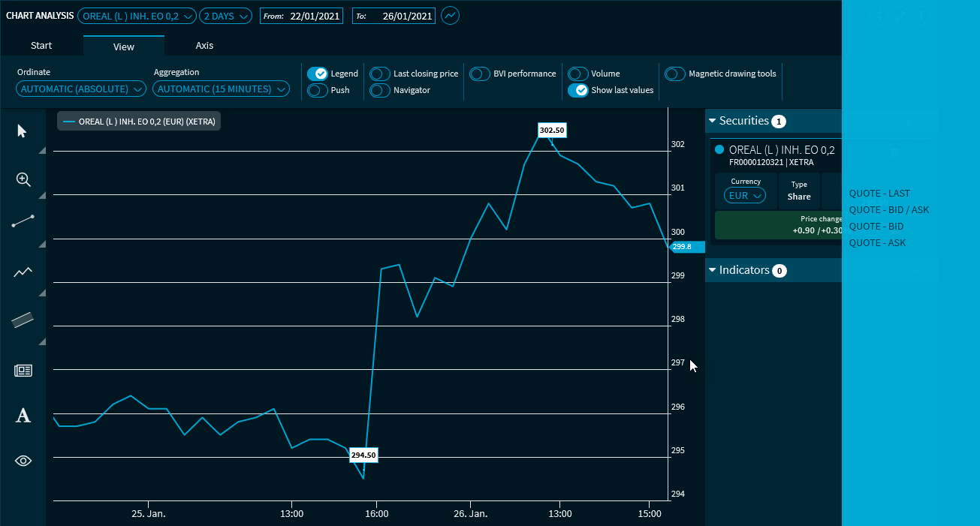This screenshot has height=526, width=980.
Task: Disable the Legend toggle
Action: pos(318,74)
